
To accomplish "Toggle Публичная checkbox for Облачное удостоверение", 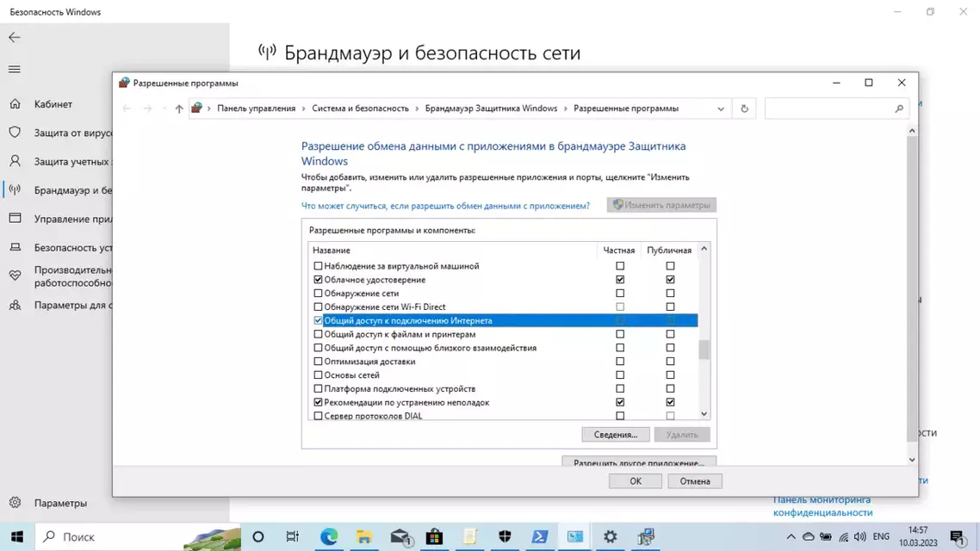I will [x=670, y=280].
